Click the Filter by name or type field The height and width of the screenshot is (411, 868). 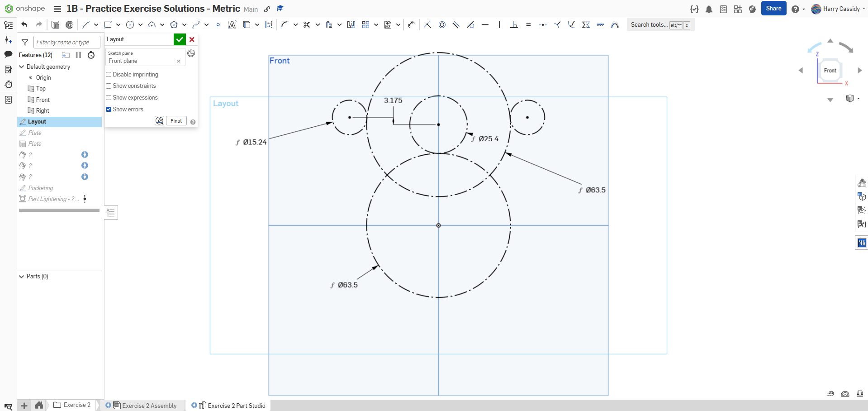click(66, 42)
